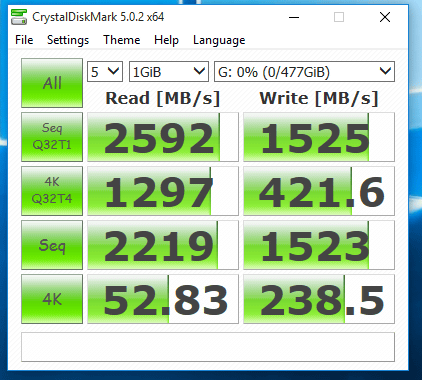422x380 pixels.
Task: Click the 4K Q32T4 write result 421.6
Action: tap(319, 191)
